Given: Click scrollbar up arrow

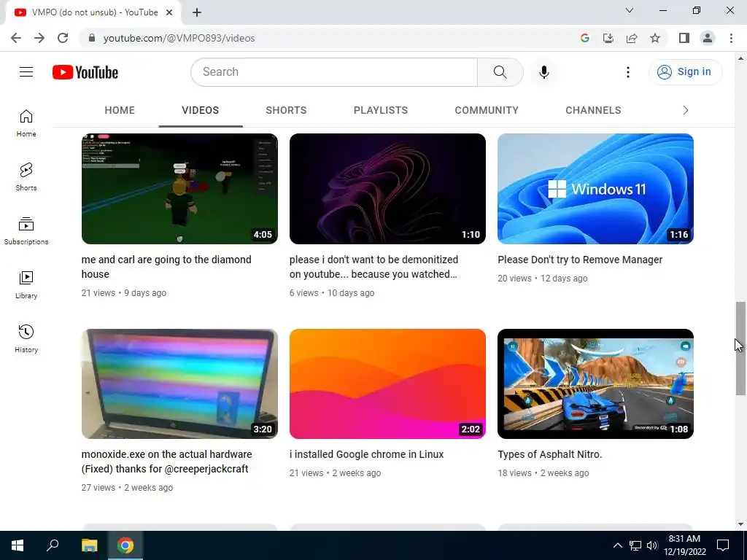Looking at the screenshot, I should 740,58.
